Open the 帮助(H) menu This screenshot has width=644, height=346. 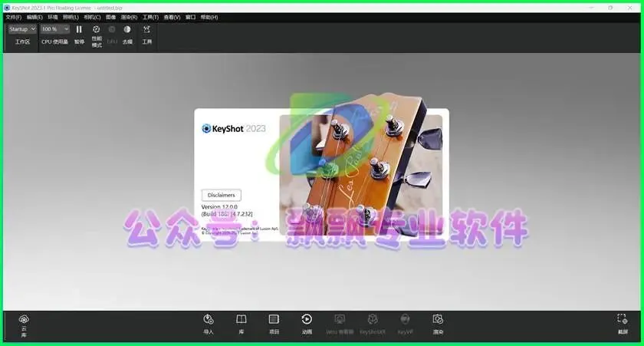(x=209, y=17)
